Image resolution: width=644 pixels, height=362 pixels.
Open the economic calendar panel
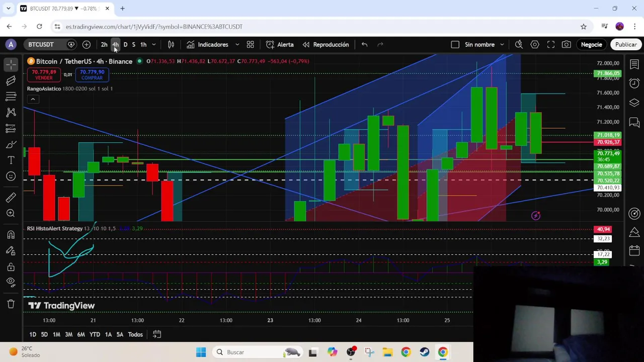pyautogui.click(x=634, y=251)
